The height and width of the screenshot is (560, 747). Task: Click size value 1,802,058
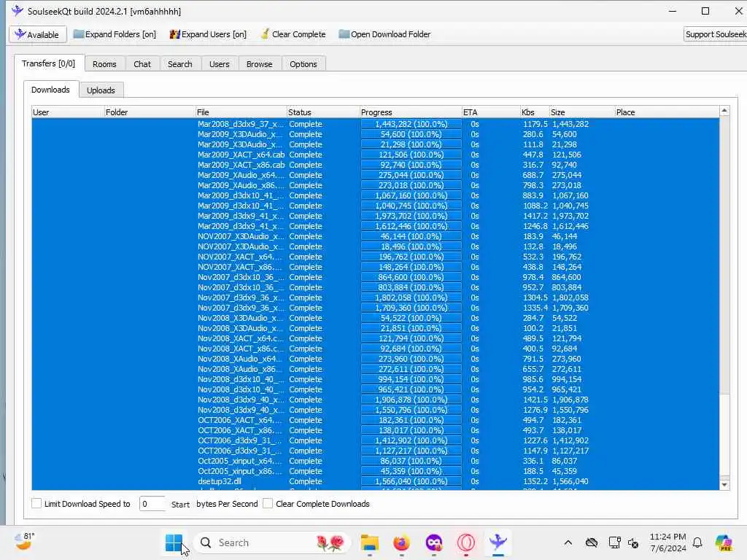570,297
